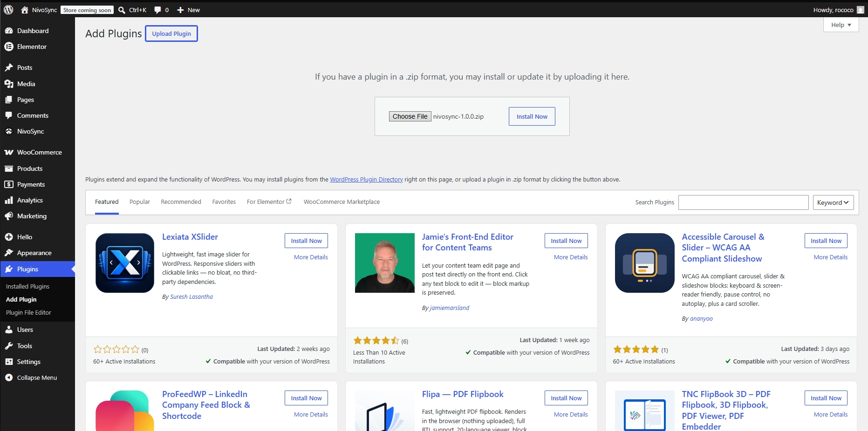The image size is (868, 431).
Task: Click inside the Search Plugins field
Action: [x=743, y=202]
